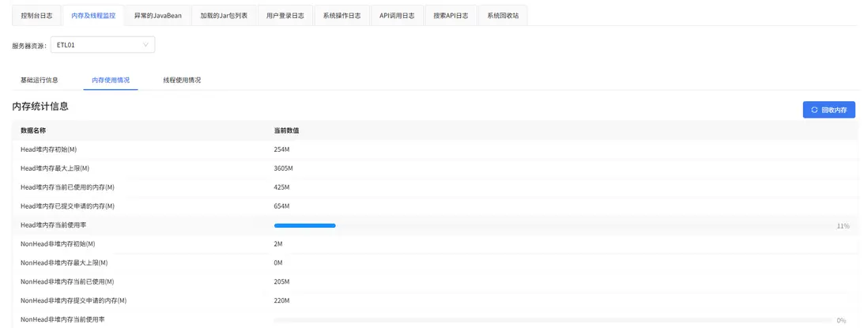Select the 内存及线程监控 tab
The image size is (868, 328).
(93, 16)
